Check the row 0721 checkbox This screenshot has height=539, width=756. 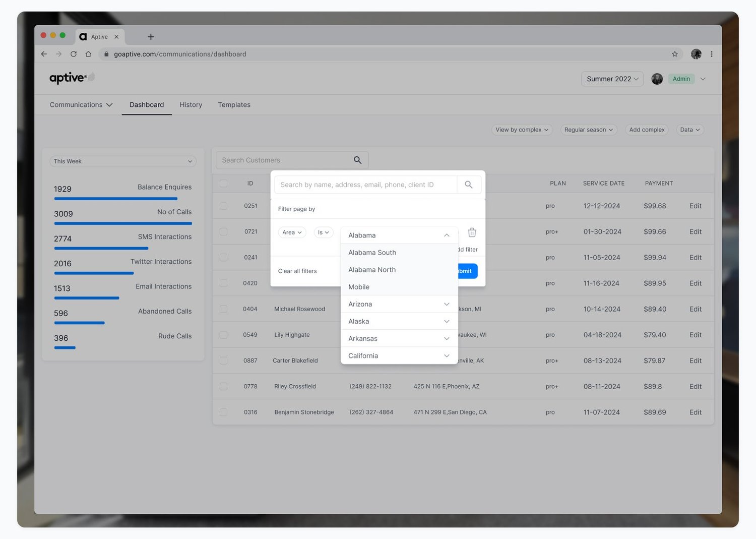coord(224,232)
